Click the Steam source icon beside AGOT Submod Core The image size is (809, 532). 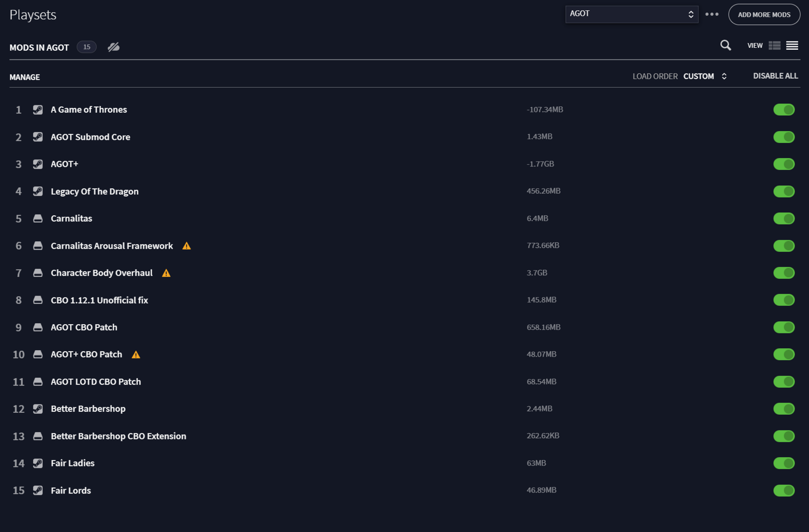38,137
